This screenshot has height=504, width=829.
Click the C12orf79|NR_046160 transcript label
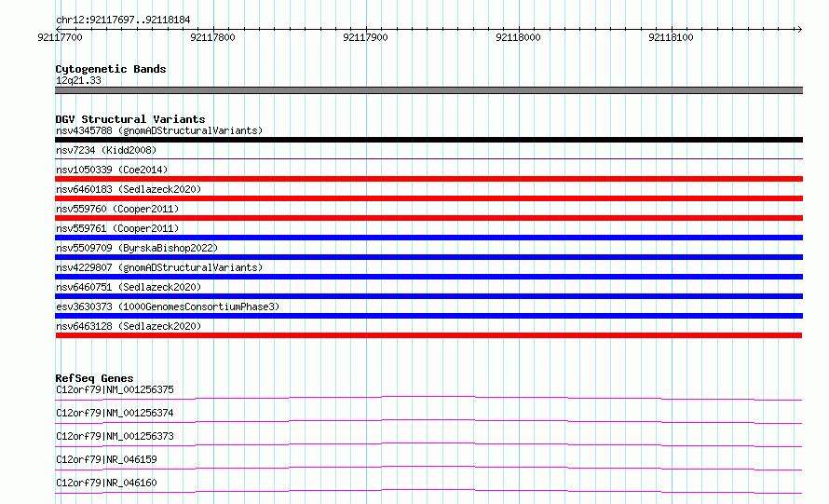[106, 483]
